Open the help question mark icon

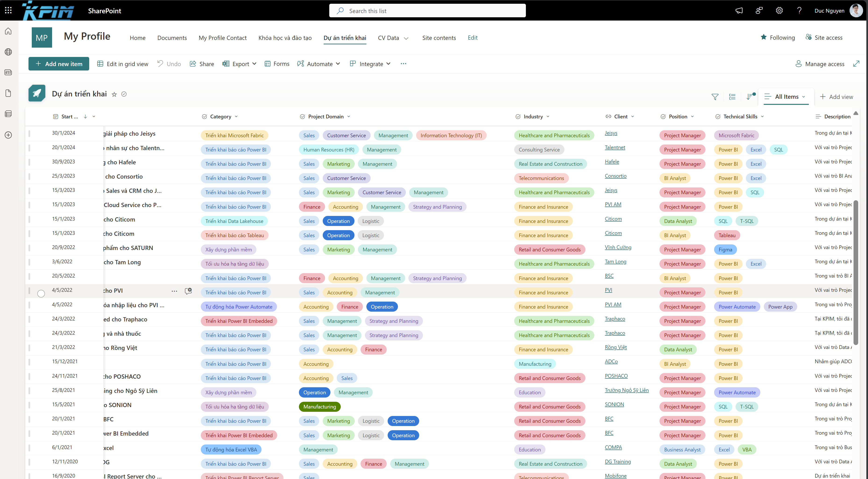click(x=799, y=11)
